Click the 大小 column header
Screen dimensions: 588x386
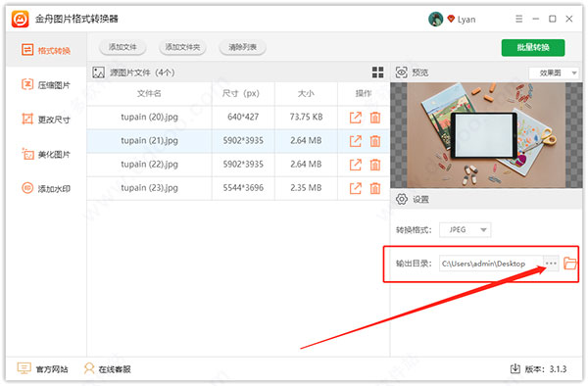pos(306,93)
